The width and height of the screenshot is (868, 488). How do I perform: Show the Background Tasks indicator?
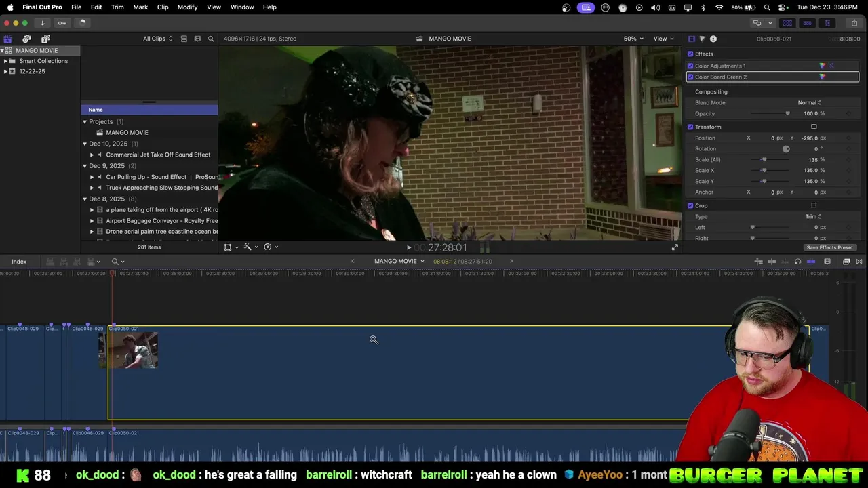pos(82,22)
